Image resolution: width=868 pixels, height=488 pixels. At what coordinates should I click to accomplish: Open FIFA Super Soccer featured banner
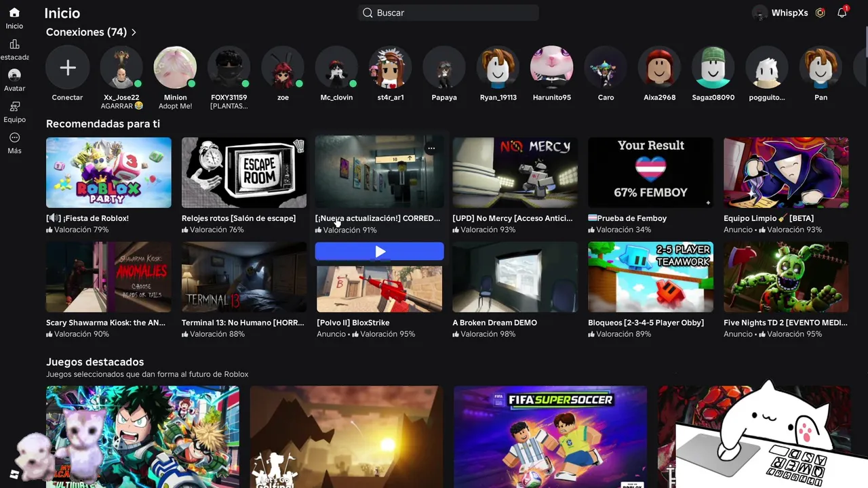[x=550, y=437]
